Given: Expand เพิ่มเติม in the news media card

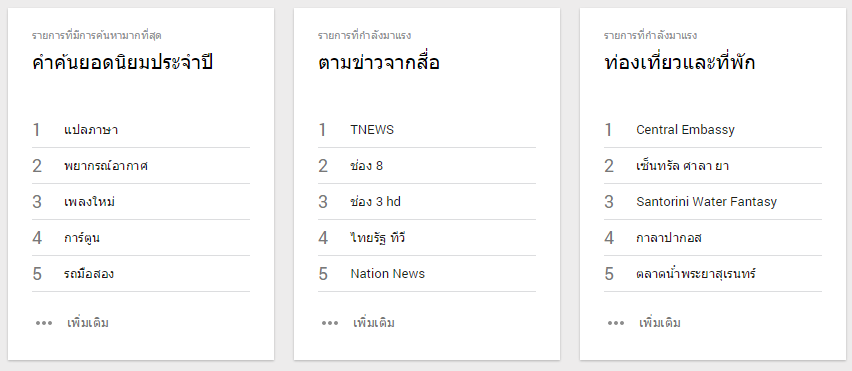Looking at the screenshot, I should click(374, 323).
